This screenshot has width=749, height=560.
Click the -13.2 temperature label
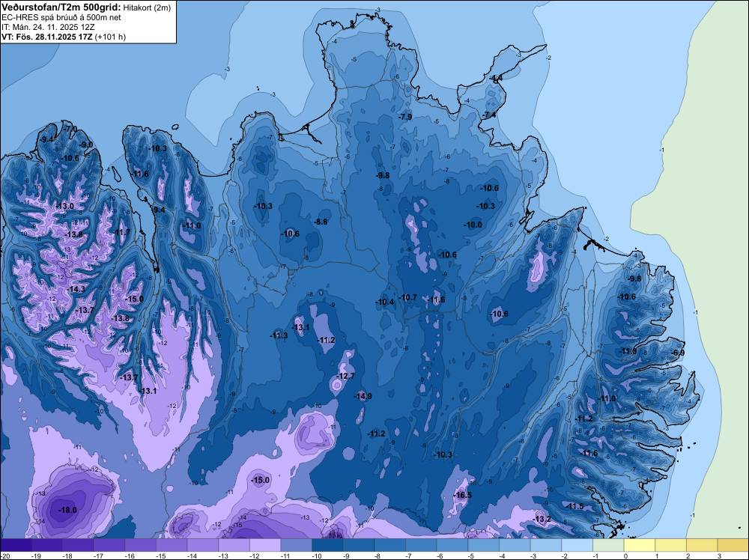click(542, 520)
